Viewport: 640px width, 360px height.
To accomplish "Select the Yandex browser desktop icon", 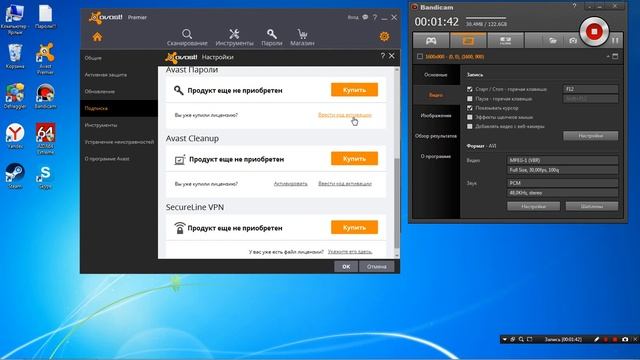I will pos(15,136).
